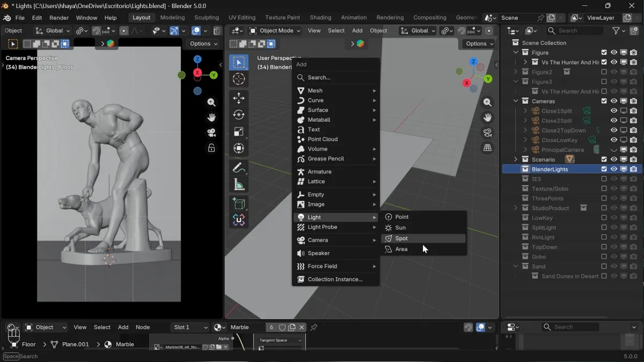Screen dimensions: 644x362
Task: Click pan hand gizmo in User Perspective viewport
Action: 487,117
